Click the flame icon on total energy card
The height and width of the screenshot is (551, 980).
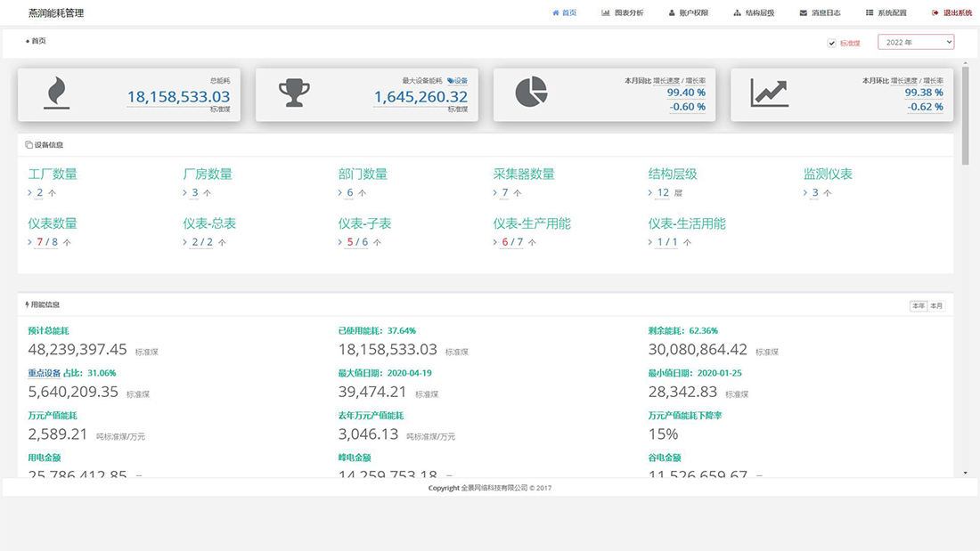[56, 93]
